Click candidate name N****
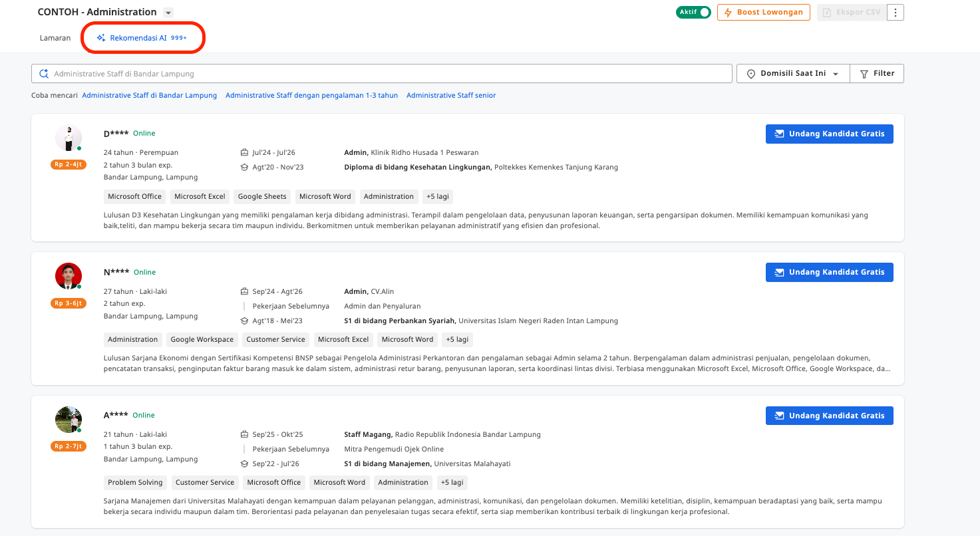 116,272
